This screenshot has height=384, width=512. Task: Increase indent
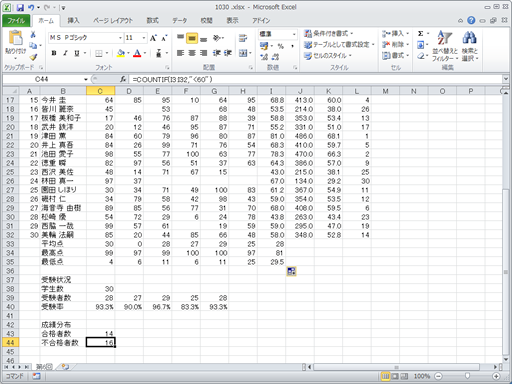pos(228,53)
